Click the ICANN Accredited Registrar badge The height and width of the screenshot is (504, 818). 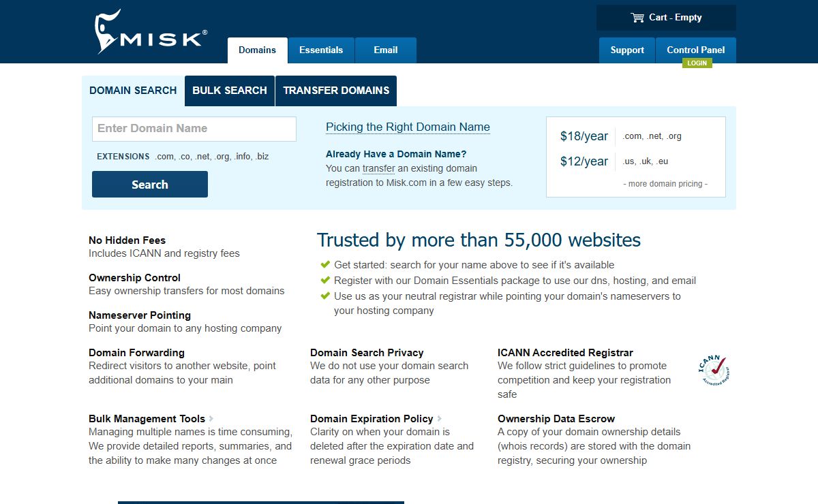[713, 370]
